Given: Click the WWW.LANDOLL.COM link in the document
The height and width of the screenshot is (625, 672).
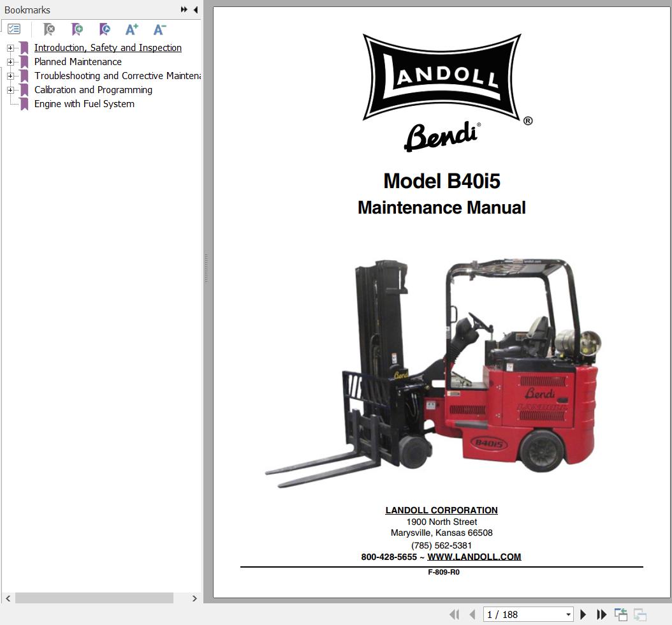Looking at the screenshot, I should pos(474,557).
